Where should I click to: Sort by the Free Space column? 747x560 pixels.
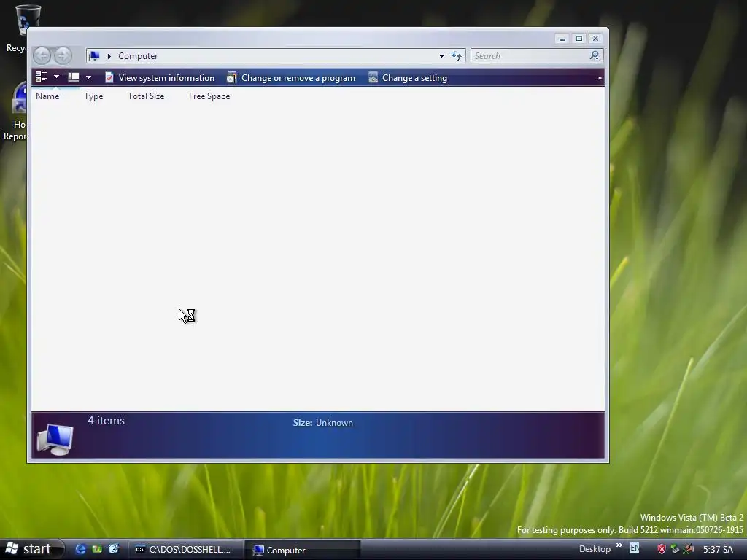pos(209,96)
